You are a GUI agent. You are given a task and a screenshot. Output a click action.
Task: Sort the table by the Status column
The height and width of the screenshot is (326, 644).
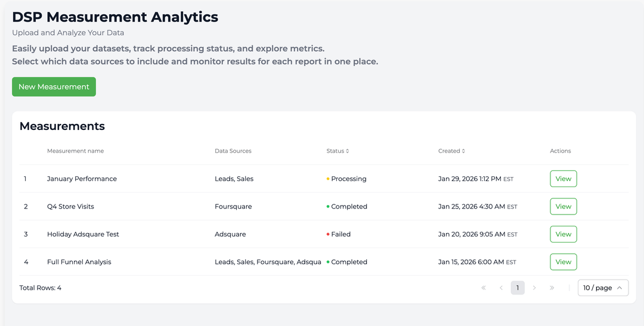click(x=338, y=151)
